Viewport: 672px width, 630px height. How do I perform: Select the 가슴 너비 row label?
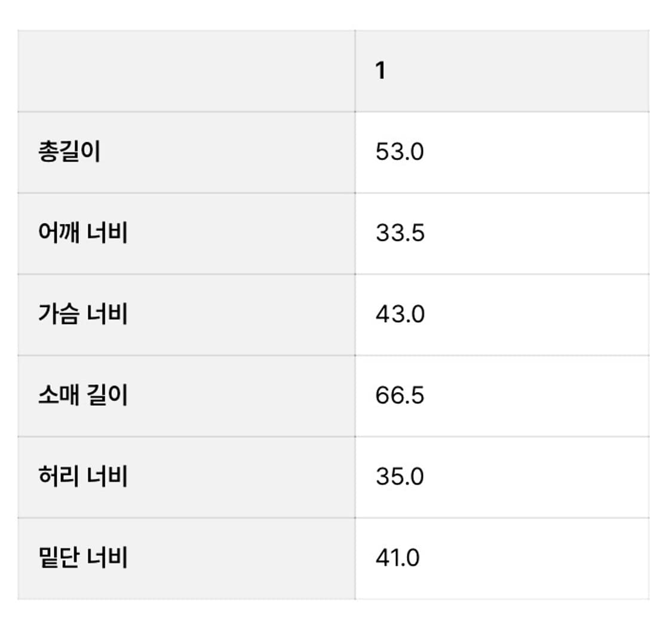tap(82, 314)
